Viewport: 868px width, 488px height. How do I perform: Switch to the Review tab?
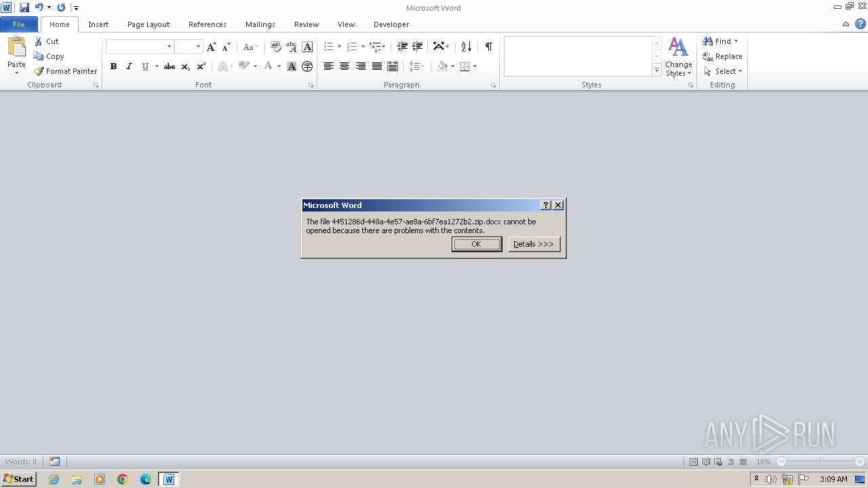click(307, 24)
